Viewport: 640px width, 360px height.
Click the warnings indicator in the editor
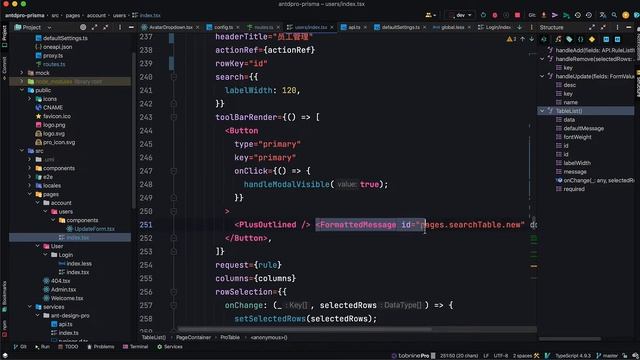click(511, 39)
